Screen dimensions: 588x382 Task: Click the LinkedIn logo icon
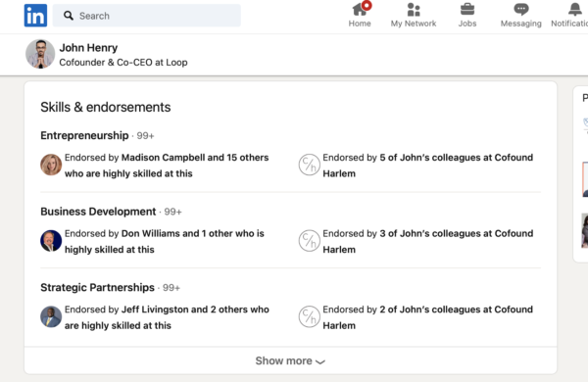[x=35, y=16]
